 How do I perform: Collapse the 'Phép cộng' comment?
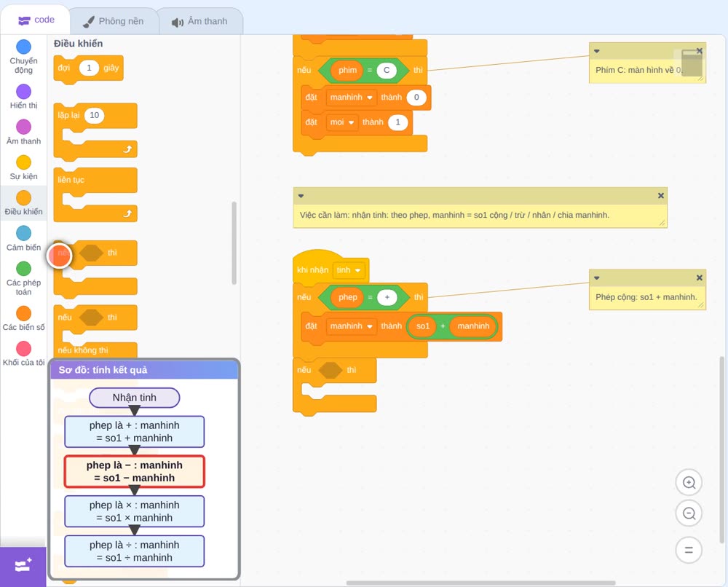(x=597, y=277)
